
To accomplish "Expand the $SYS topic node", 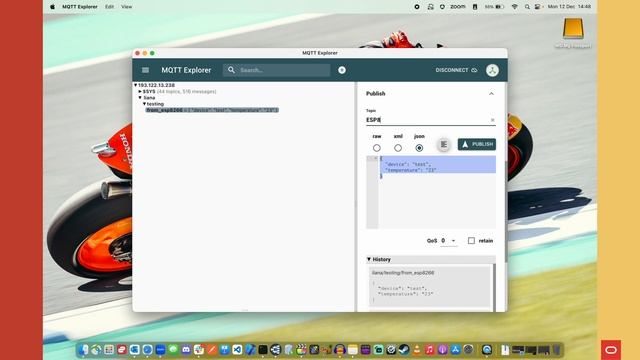I will (x=140, y=92).
